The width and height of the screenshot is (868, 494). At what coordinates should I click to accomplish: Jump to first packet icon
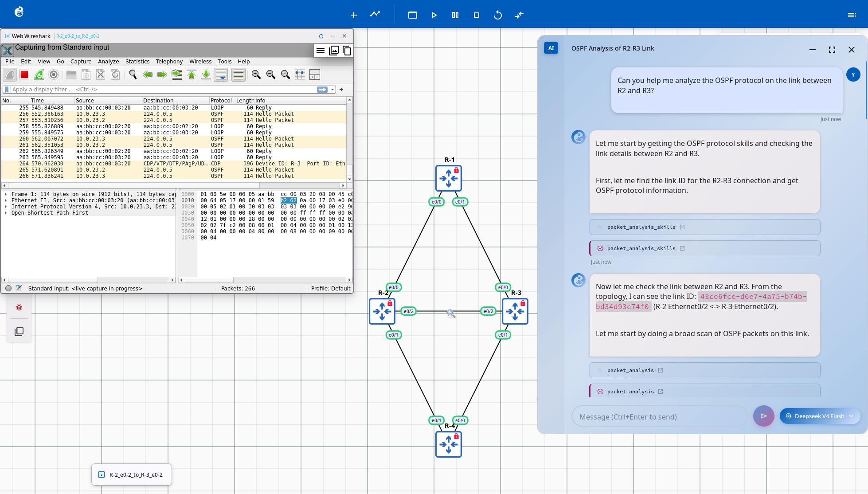(192, 74)
